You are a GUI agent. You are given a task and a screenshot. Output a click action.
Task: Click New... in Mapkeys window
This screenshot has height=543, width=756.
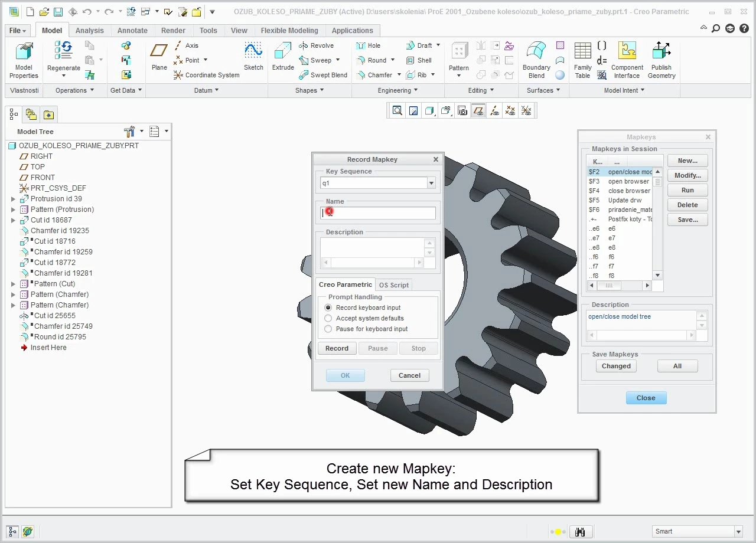point(687,161)
